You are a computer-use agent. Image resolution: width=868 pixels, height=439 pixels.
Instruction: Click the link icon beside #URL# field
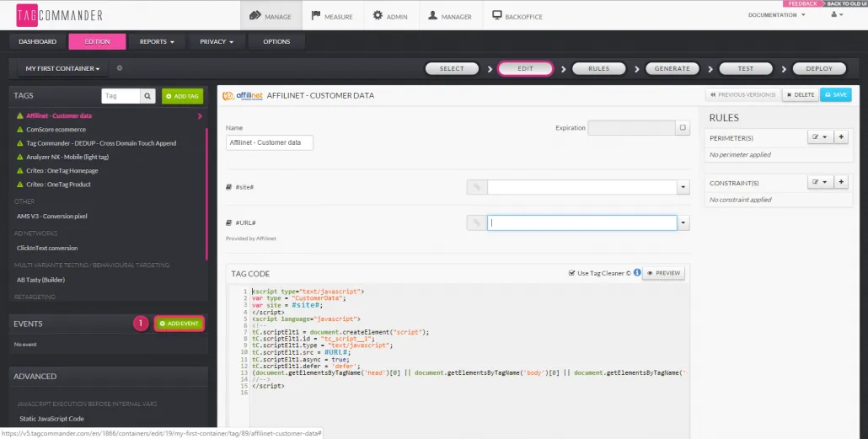click(x=476, y=222)
